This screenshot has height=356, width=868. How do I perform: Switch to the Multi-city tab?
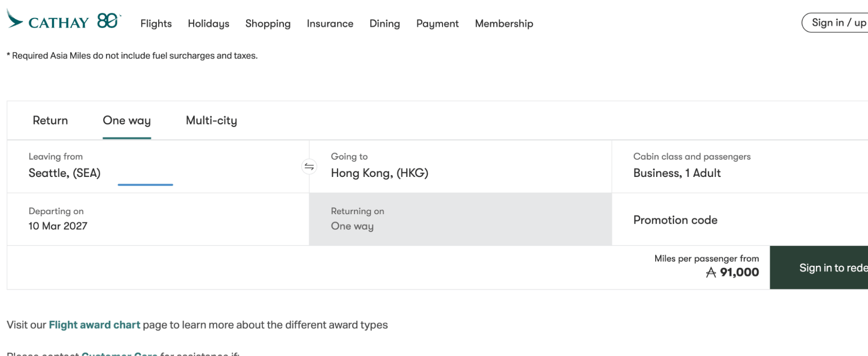(211, 121)
